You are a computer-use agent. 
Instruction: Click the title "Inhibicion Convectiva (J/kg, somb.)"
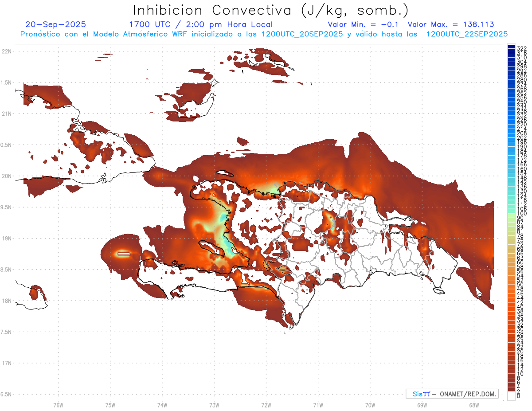(x=270, y=10)
